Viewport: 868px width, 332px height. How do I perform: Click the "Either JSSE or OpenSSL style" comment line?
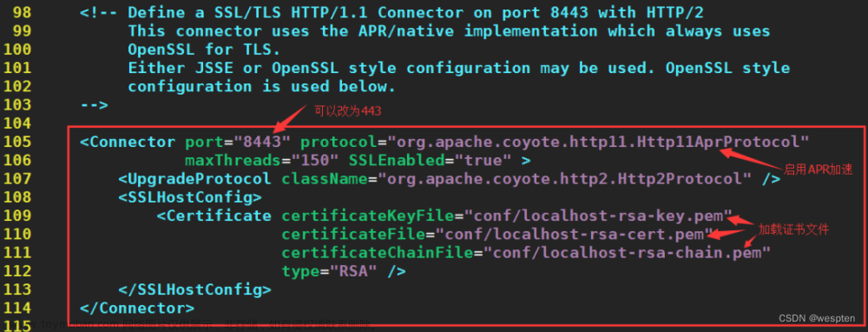459,68
